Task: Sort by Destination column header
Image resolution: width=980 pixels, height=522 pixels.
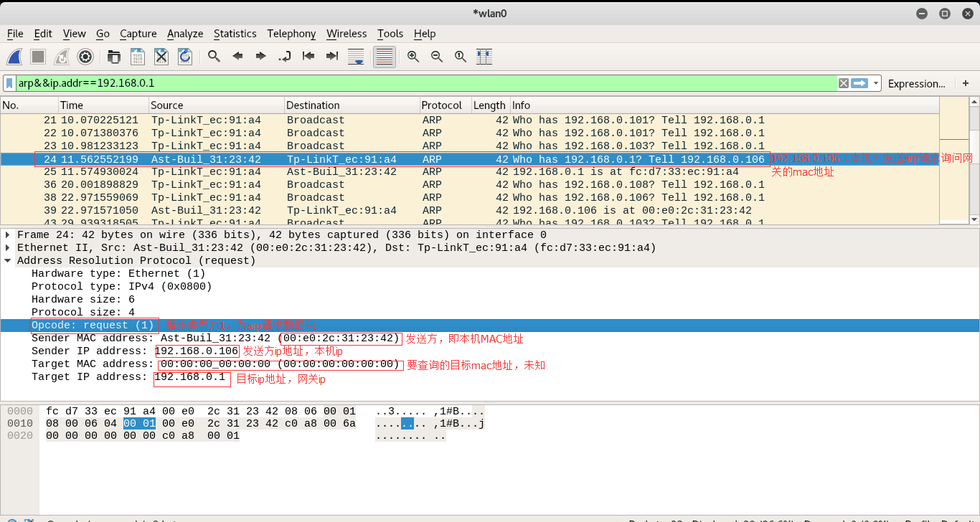Action: pyautogui.click(x=352, y=105)
